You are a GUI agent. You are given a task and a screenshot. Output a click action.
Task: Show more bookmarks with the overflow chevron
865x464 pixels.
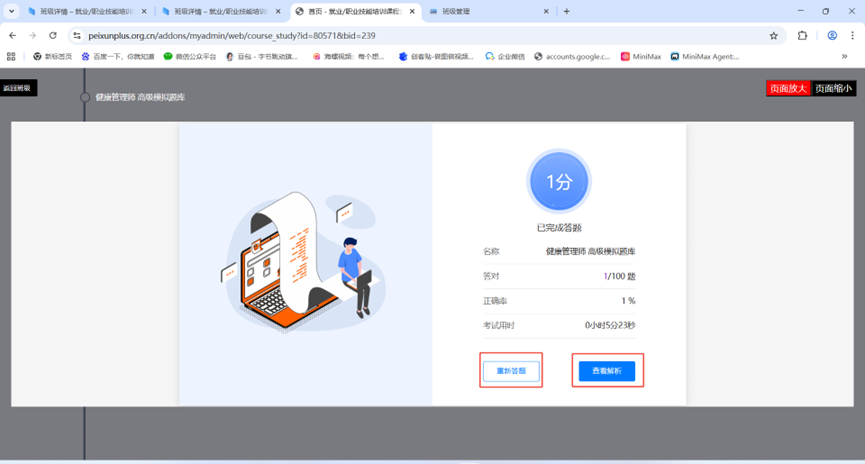click(x=845, y=57)
